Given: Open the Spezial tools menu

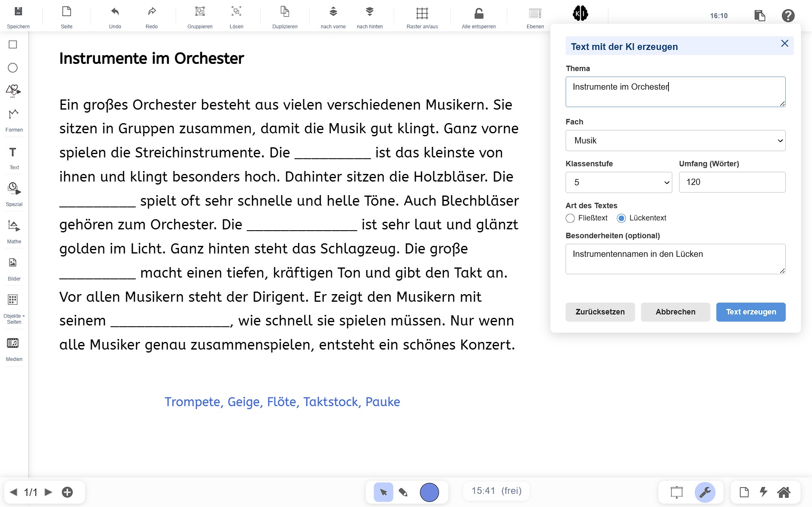Looking at the screenshot, I should 14,194.
